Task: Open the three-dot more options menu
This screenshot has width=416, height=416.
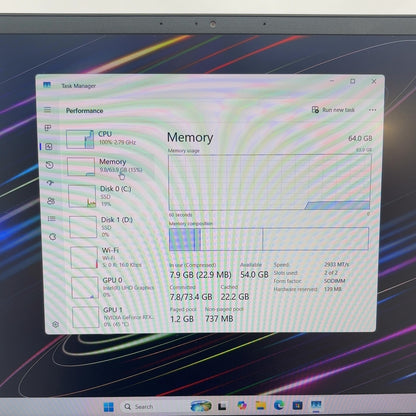Action: [x=372, y=110]
